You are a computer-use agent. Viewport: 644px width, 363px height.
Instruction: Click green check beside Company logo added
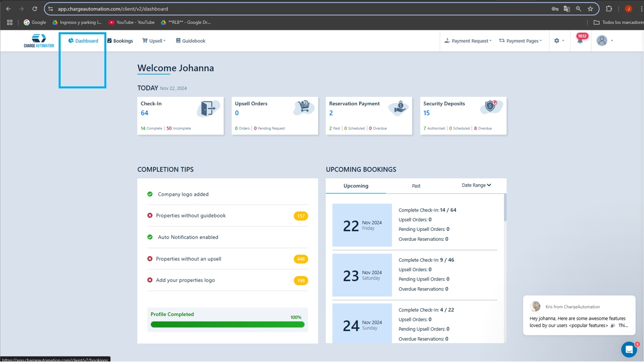tap(150, 194)
